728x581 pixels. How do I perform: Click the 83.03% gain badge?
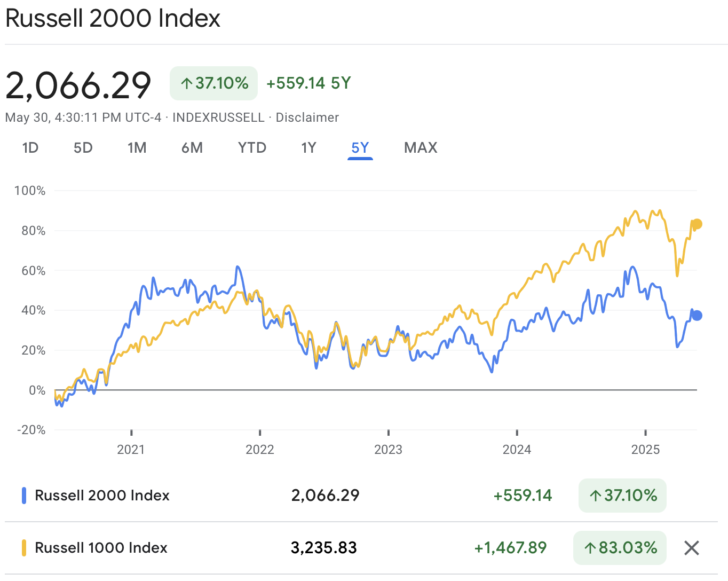(620, 548)
